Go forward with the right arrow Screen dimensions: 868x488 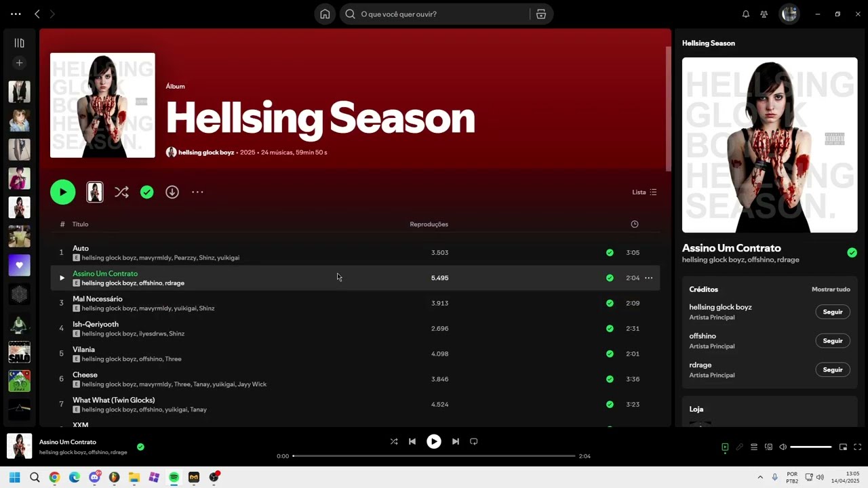tap(52, 14)
